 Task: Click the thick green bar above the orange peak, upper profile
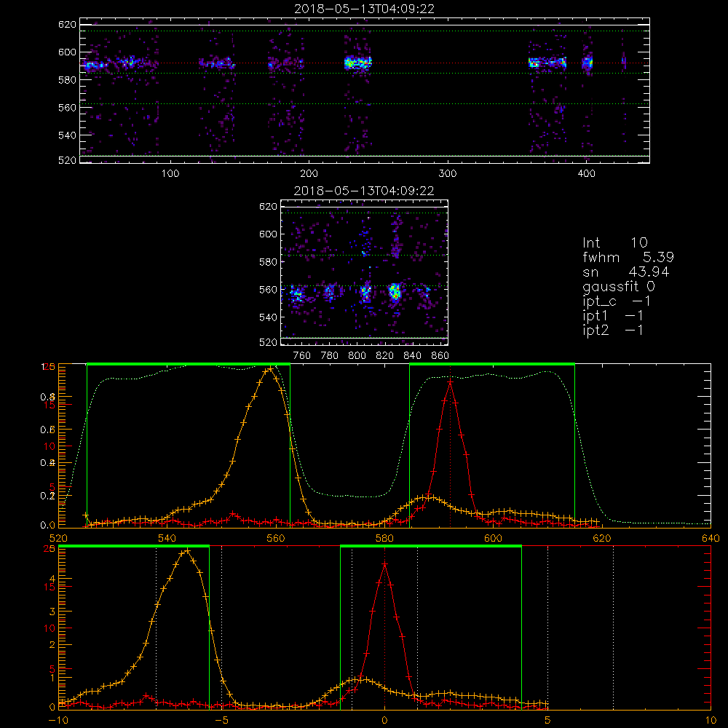tap(189, 364)
